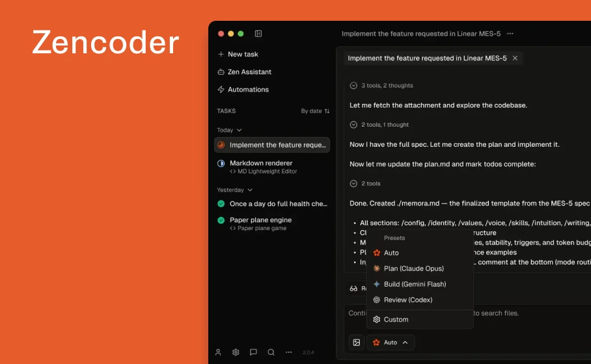The height and width of the screenshot is (364, 591).
Task: Select Review (Codex) preset
Action: click(x=420, y=300)
